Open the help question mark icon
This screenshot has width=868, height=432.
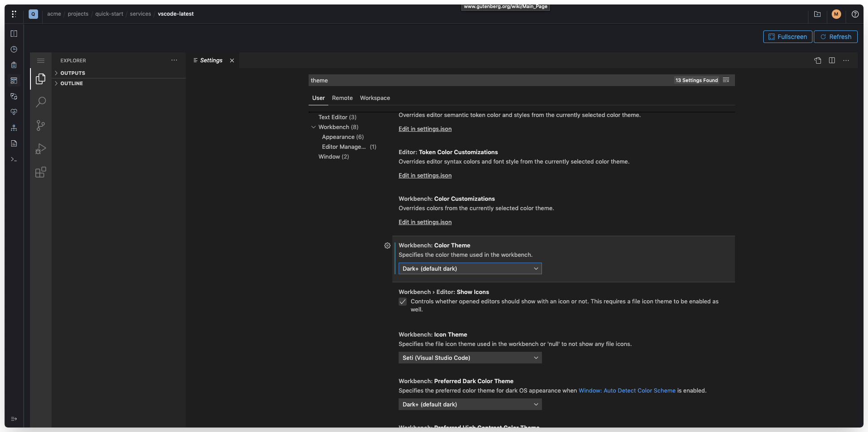coord(855,14)
